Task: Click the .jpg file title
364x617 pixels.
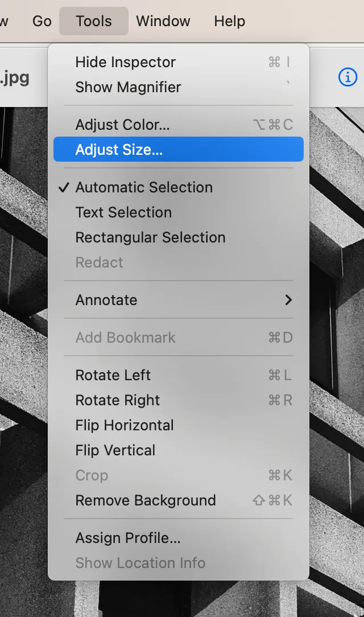Action: 15,77
